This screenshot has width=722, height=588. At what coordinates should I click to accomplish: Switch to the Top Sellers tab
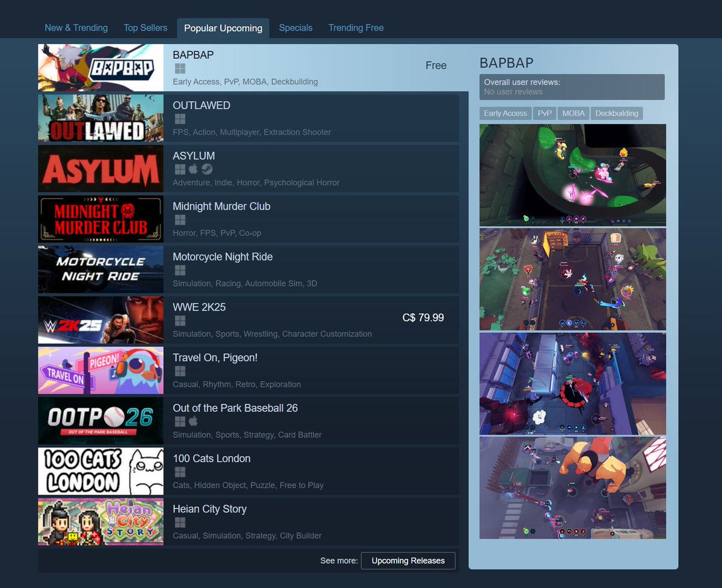[x=146, y=28]
